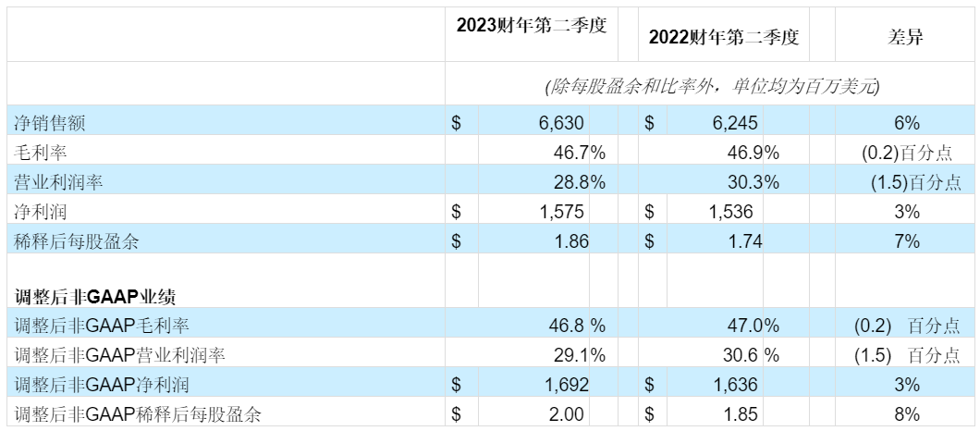This screenshot has width=980, height=431.
Task: Click the 调整后非GAAP业绩 section heading
Action: [x=96, y=297]
